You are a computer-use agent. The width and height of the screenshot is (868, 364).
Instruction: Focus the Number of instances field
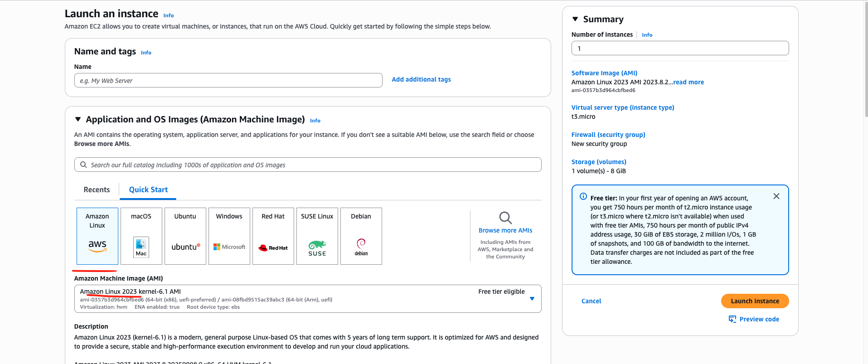coord(680,48)
